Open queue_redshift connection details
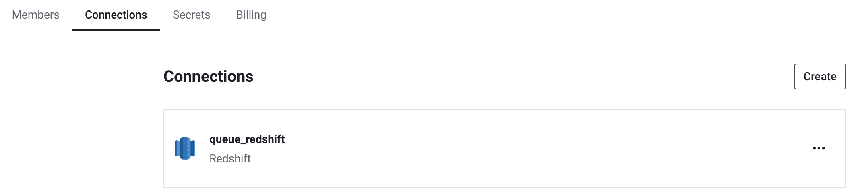868x195 pixels. click(x=247, y=139)
